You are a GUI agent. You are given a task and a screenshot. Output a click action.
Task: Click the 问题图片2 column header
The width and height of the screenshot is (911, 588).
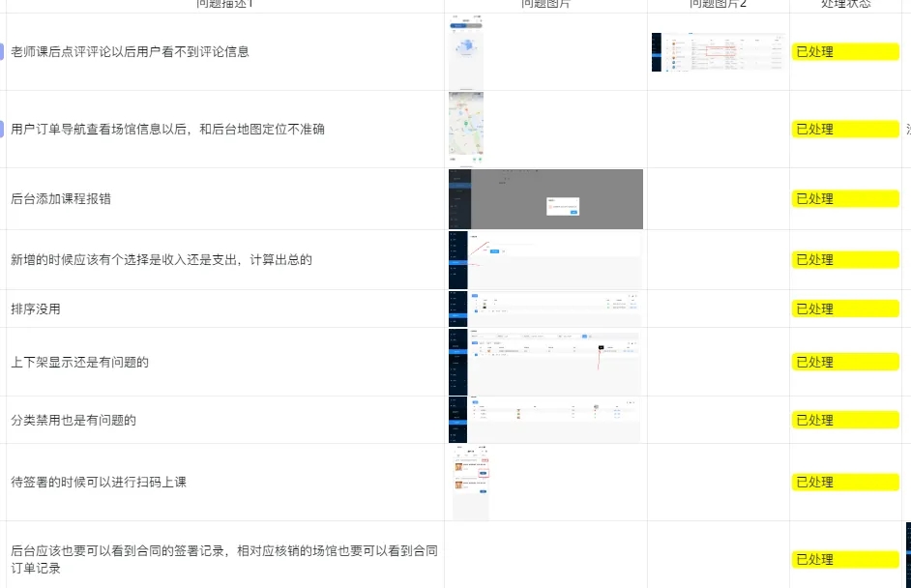point(718,4)
